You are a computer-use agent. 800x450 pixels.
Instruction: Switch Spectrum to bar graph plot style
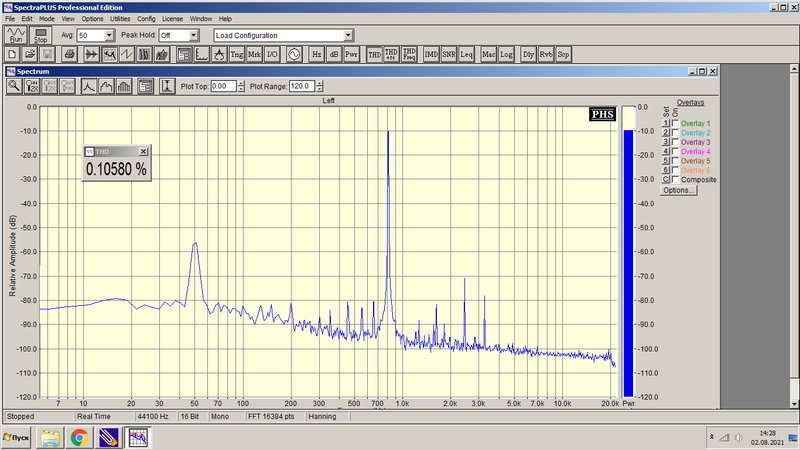point(124,86)
